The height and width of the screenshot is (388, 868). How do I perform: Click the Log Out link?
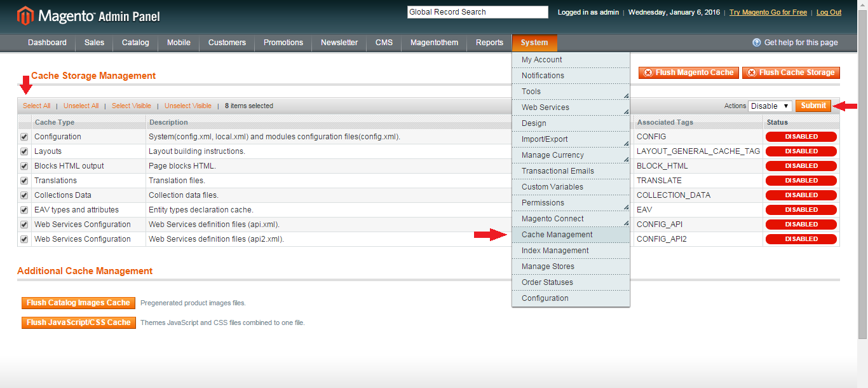pyautogui.click(x=829, y=12)
